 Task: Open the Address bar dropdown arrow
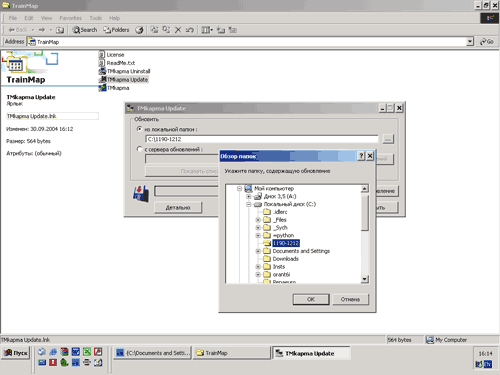(x=470, y=42)
